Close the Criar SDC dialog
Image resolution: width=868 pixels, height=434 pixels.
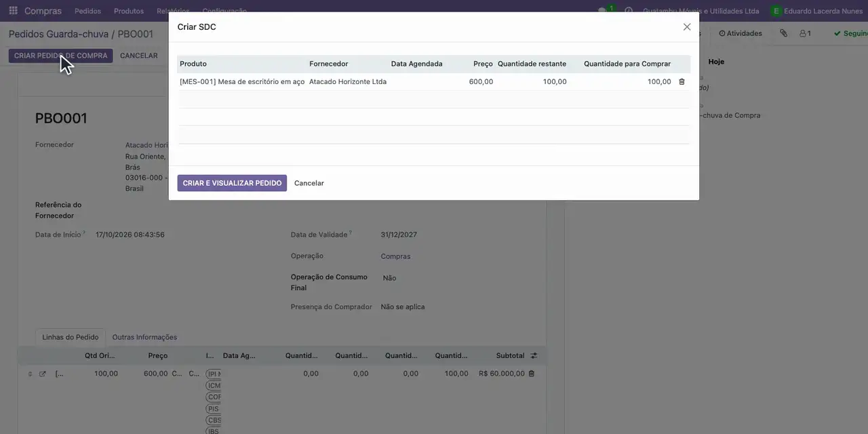point(687,27)
